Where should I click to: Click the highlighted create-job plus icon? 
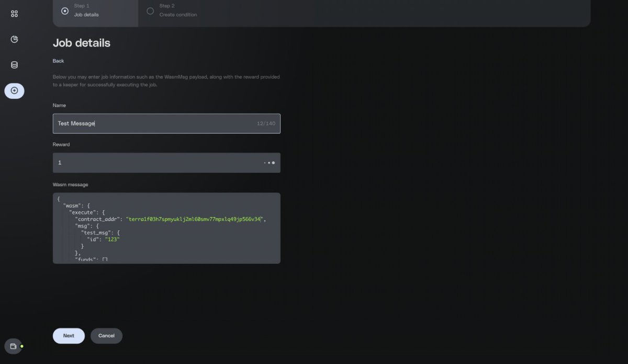point(14,90)
